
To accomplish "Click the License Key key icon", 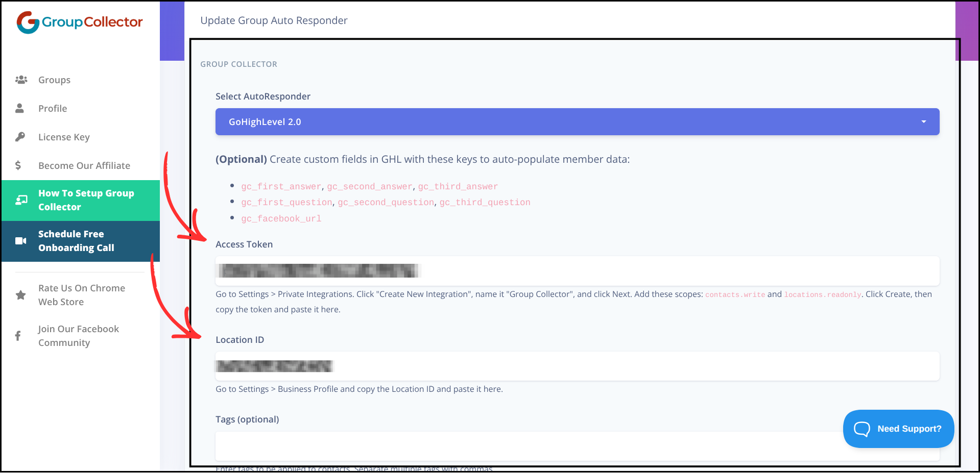I will coord(20,137).
